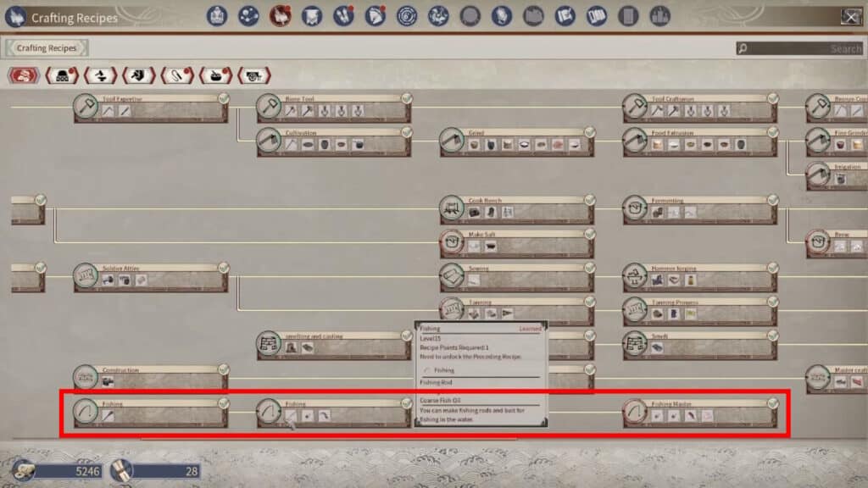Screen dimensions: 868x488
Task: Click the 'Fishing Rod' text in tooltip
Action: tap(436, 382)
